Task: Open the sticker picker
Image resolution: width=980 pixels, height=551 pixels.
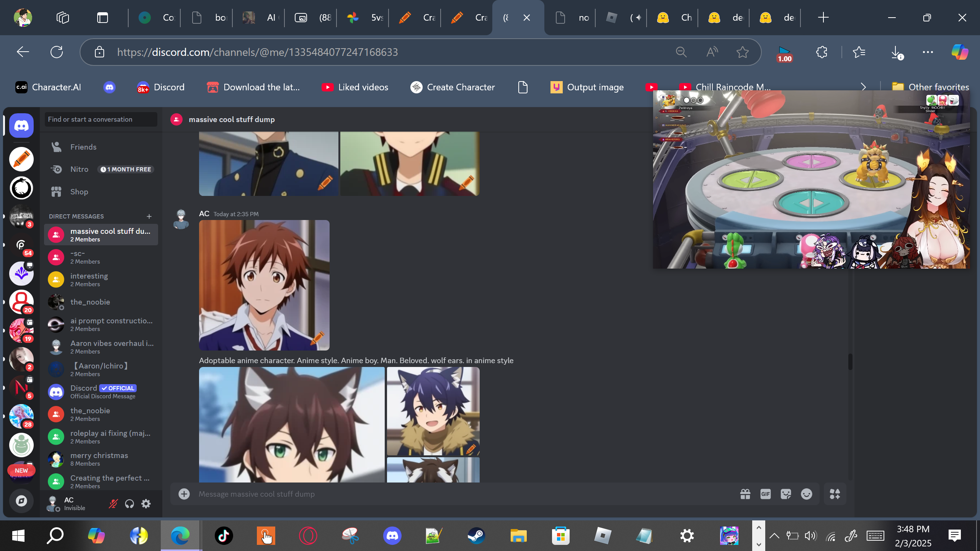Action: tap(786, 494)
